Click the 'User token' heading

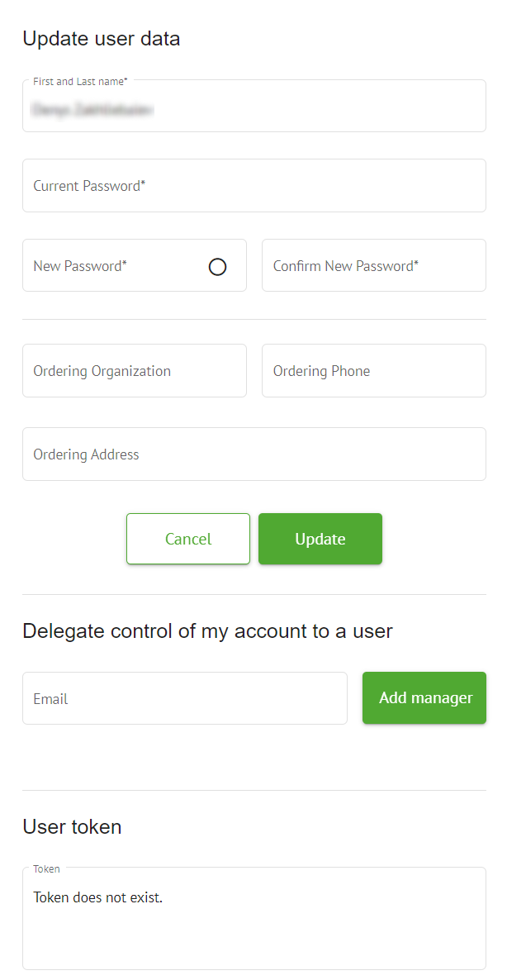72,826
